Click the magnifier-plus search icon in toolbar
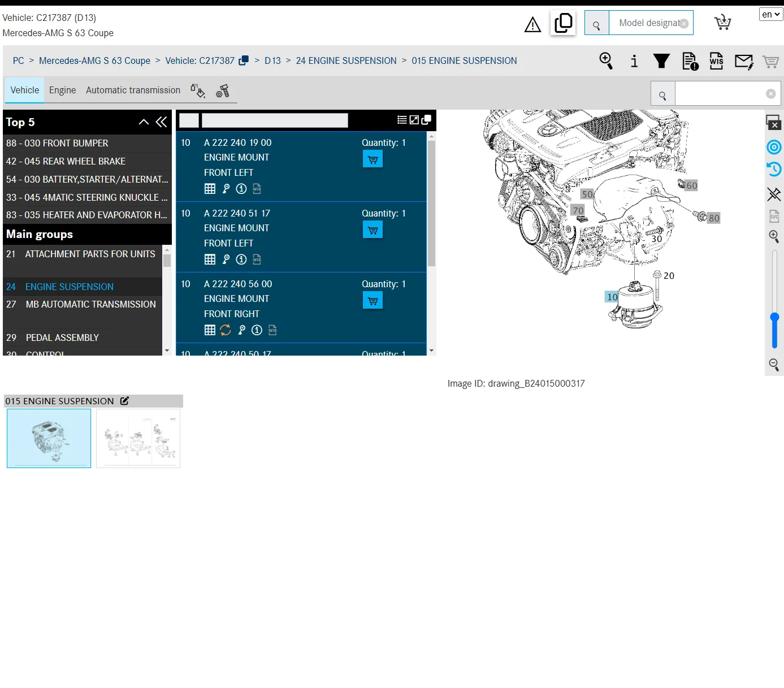The width and height of the screenshot is (784, 688). (606, 60)
